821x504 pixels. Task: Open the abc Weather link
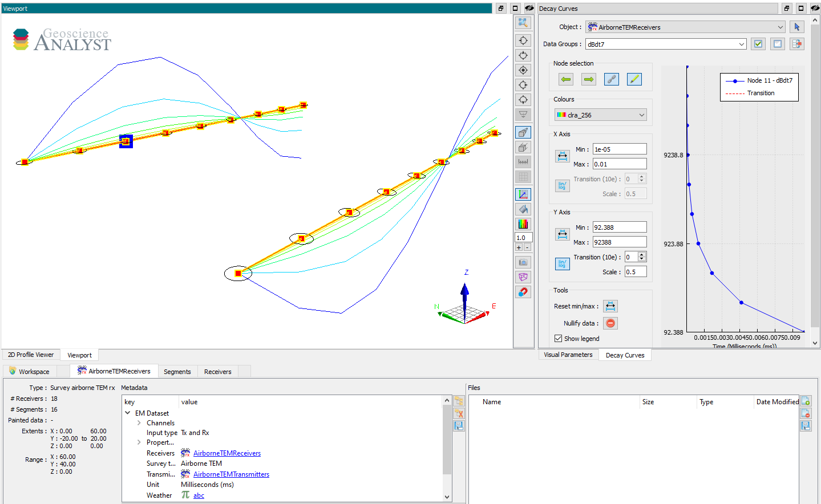pyautogui.click(x=199, y=495)
